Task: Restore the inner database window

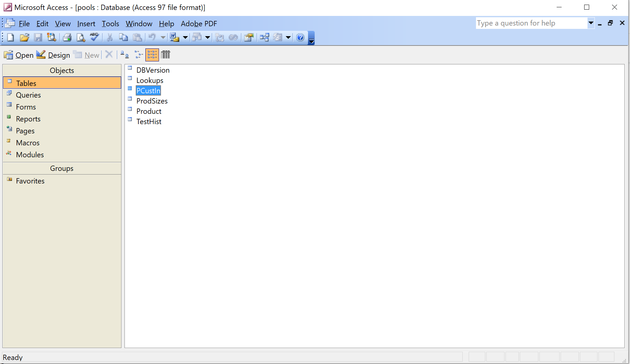Action: (x=610, y=23)
